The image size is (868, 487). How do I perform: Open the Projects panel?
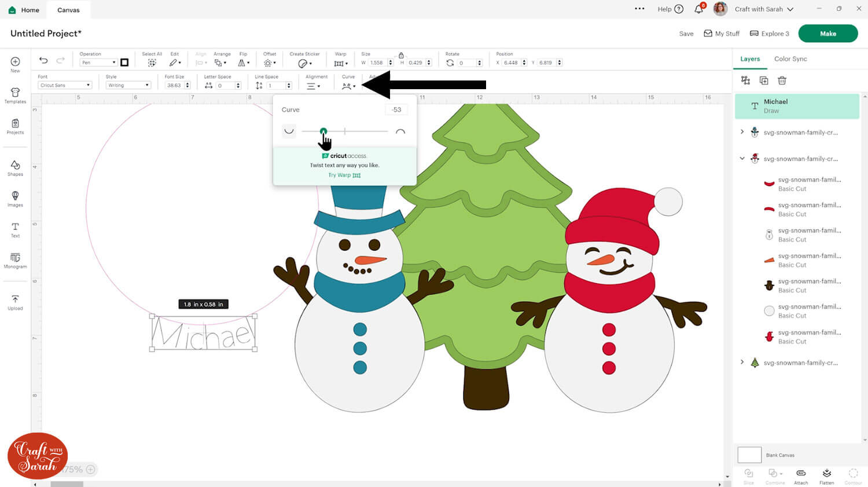15,126
